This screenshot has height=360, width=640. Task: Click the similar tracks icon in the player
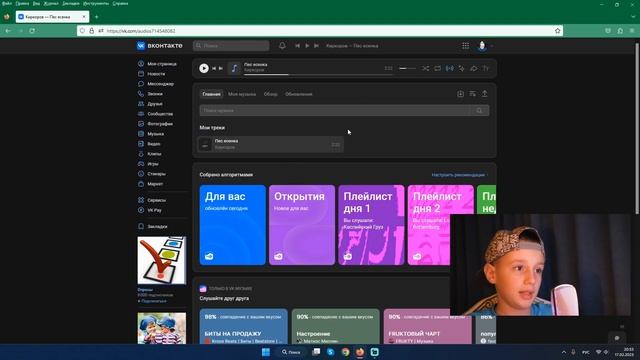tap(461, 68)
